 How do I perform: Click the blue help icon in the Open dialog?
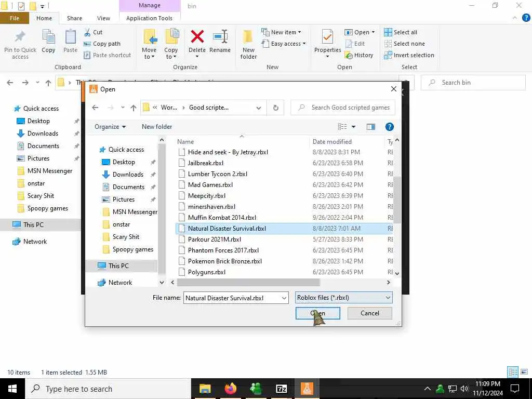pos(390,127)
